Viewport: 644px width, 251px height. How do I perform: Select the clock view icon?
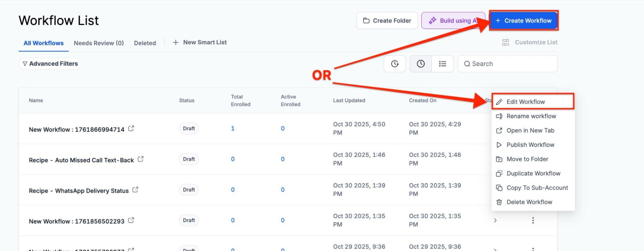point(420,64)
